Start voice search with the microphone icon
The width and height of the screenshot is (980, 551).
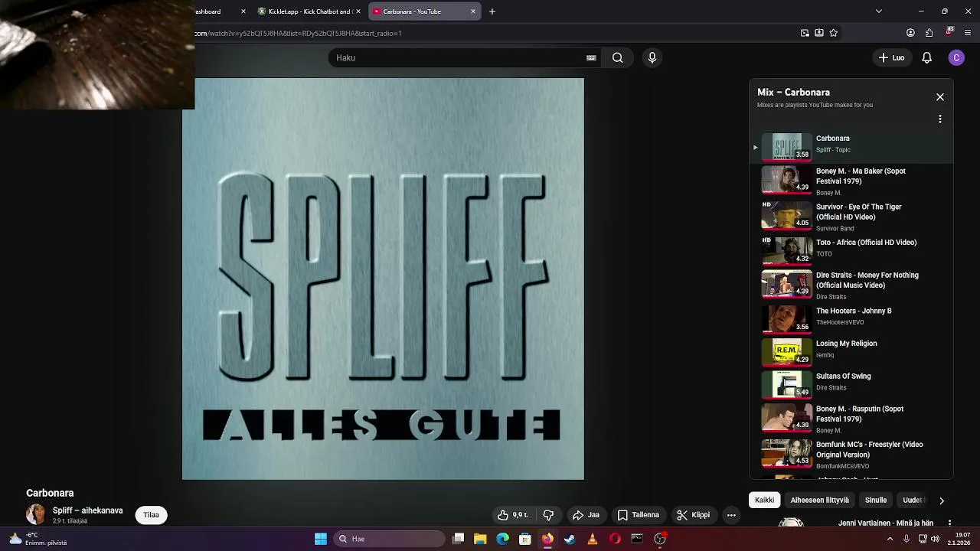[x=652, y=57]
